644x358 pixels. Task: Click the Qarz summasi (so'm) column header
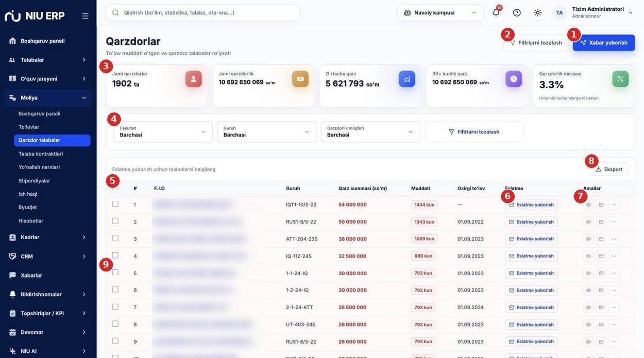(363, 188)
